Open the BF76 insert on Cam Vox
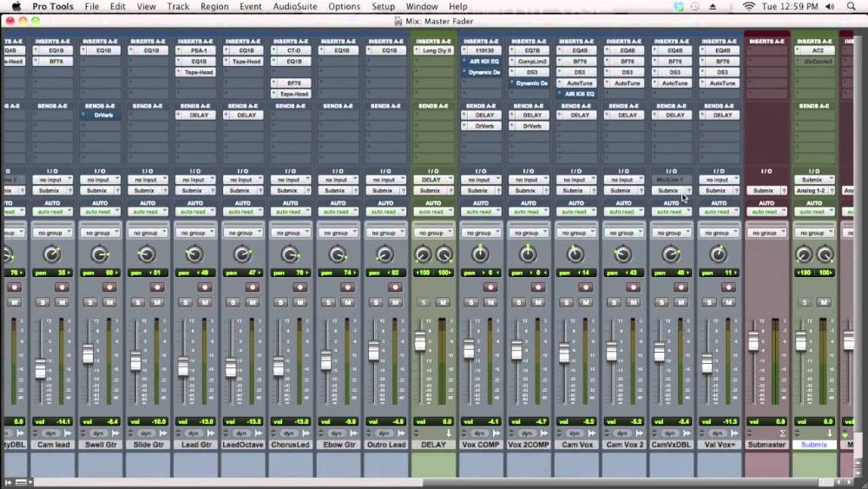This screenshot has width=868, height=489. pyautogui.click(x=580, y=62)
